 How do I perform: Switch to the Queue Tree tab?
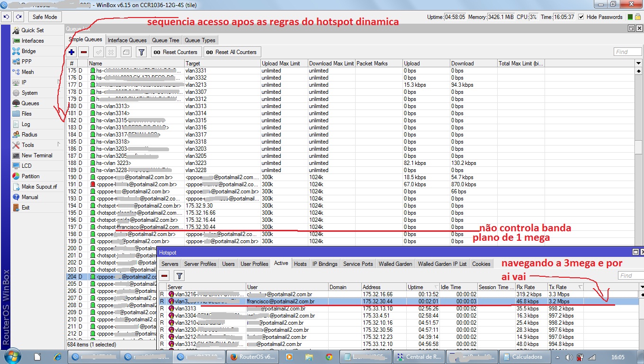165,40
